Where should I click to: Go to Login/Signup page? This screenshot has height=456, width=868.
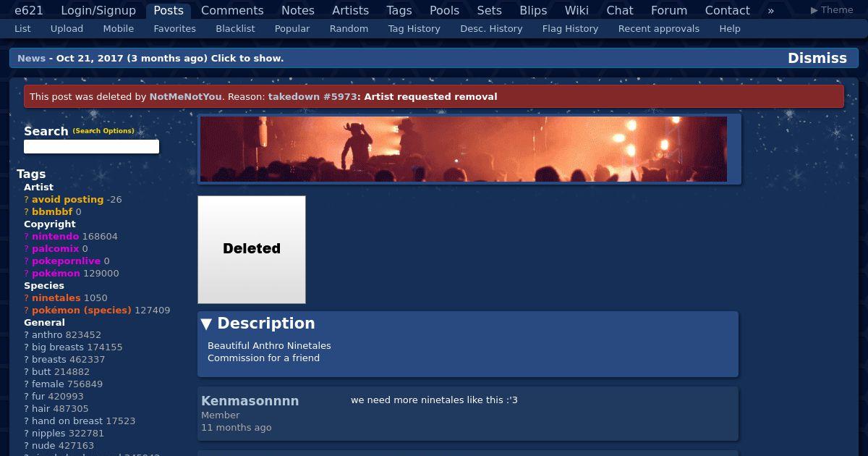[98, 10]
